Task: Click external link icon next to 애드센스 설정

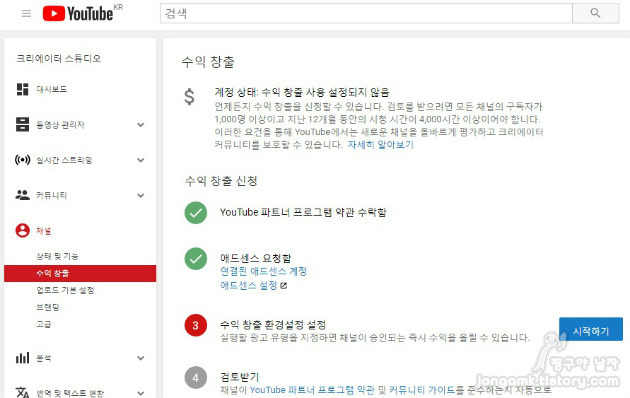Action: 283,286
